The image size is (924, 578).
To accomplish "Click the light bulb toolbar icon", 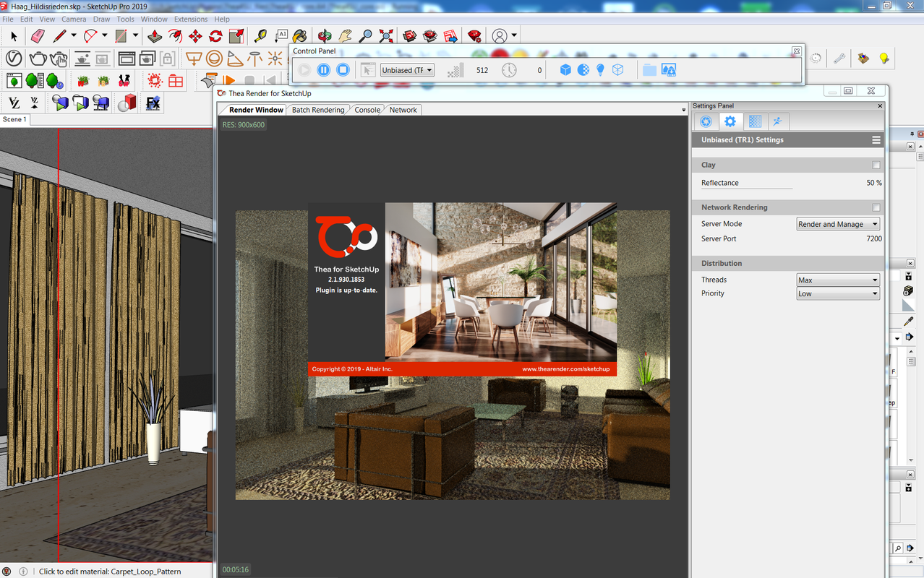I will pos(884,59).
